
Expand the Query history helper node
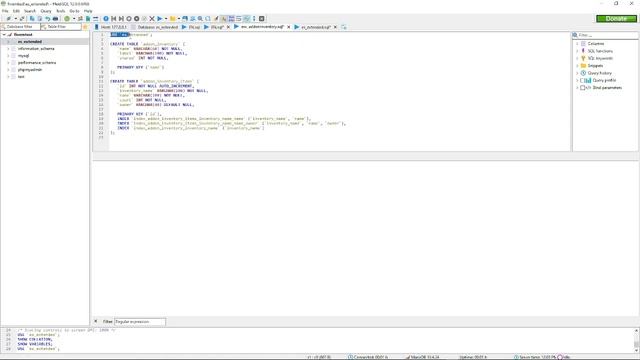click(x=577, y=73)
